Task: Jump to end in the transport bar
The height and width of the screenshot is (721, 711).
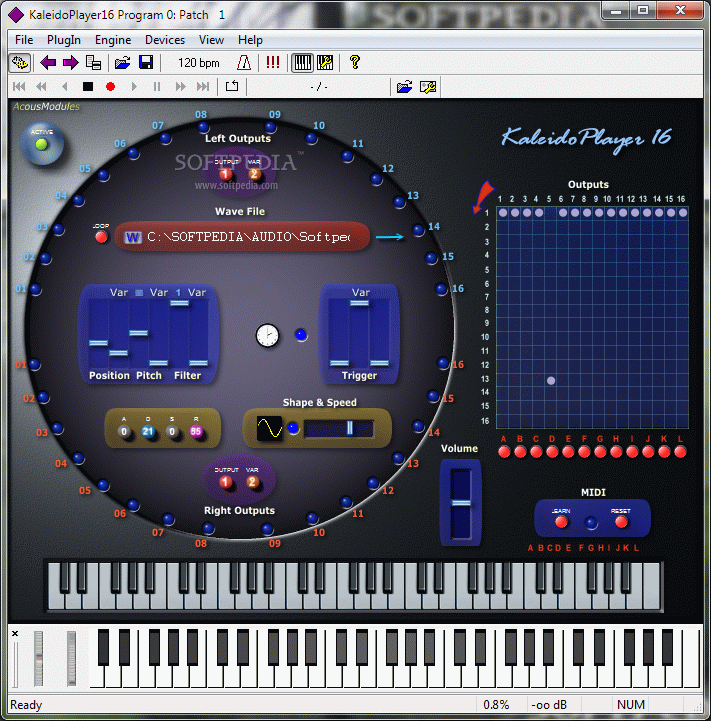Action: 203,86
